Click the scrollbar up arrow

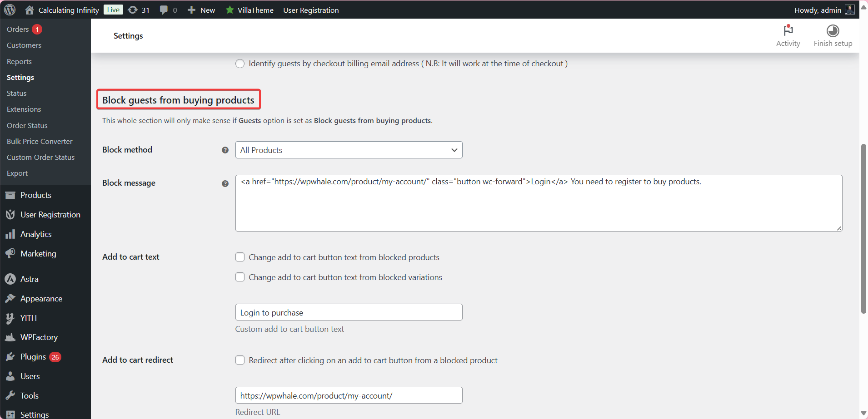(x=863, y=6)
